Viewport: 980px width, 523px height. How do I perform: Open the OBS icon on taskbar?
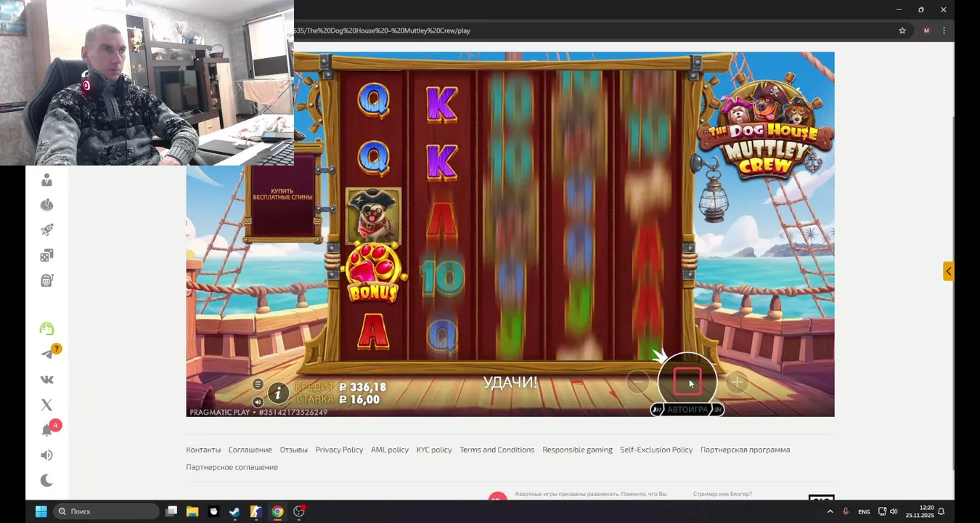point(299,511)
